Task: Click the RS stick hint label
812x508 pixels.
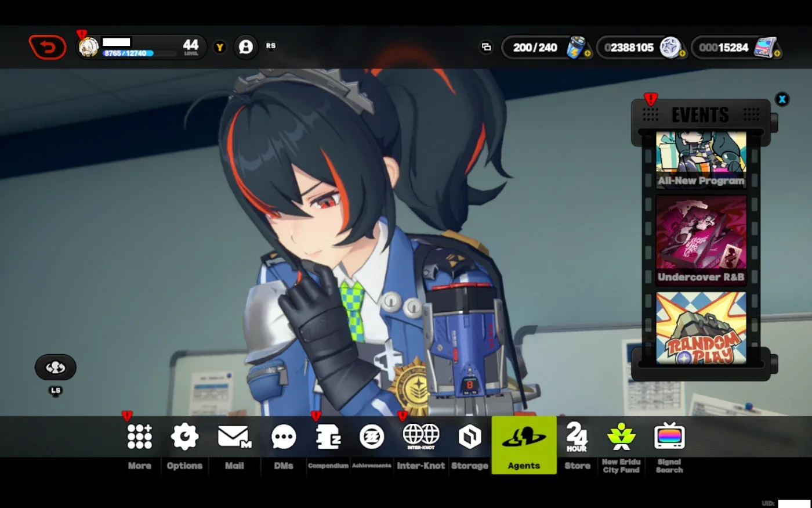Action: 271,46
